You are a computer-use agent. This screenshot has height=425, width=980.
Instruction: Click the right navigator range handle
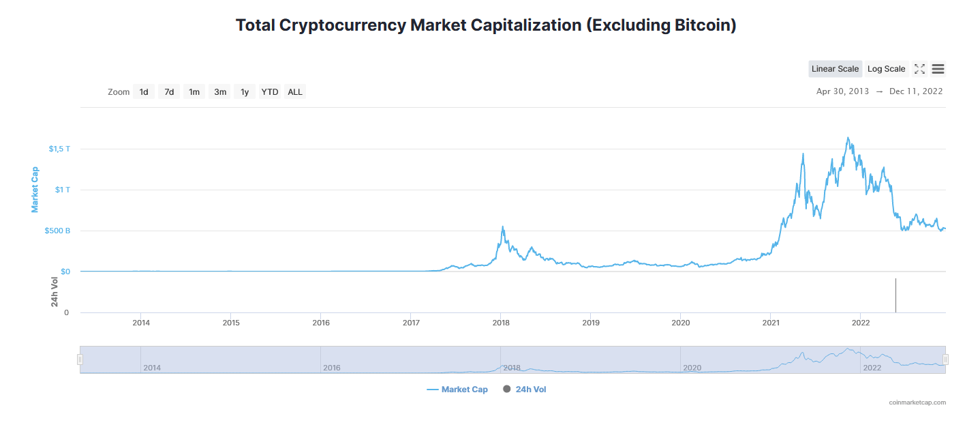945,360
